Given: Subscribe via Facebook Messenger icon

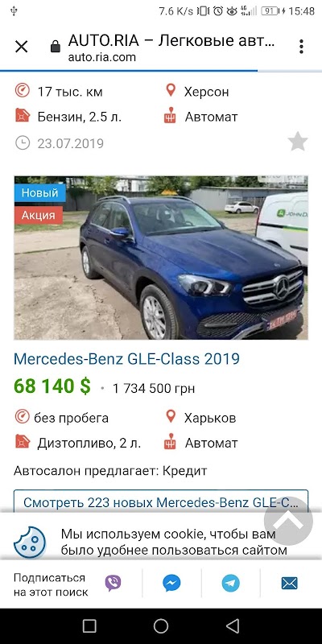Looking at the screenshot, I should (x=171, y=583).
